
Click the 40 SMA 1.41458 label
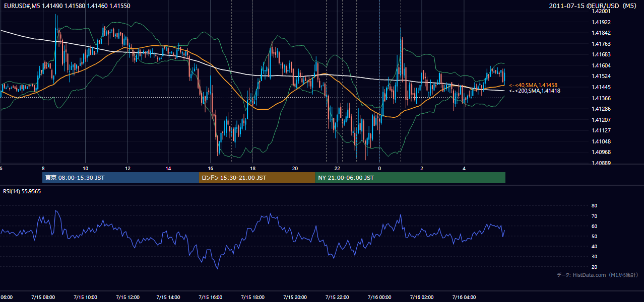tap(533, 85)
